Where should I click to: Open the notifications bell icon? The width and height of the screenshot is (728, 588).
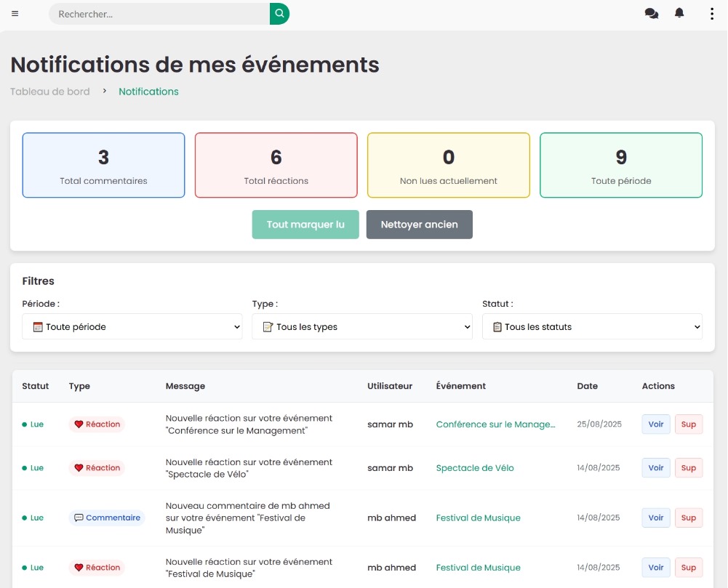[x=679, y=13]
